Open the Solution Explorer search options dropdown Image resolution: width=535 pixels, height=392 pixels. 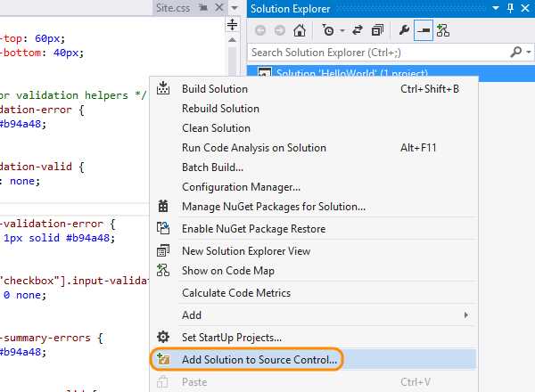[527, 53]
